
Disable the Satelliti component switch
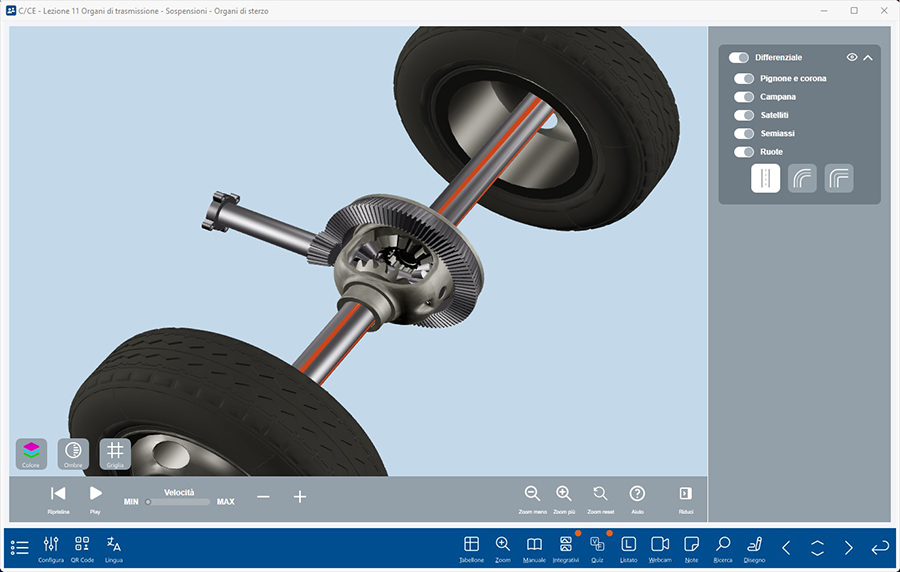tap(744, 116)
